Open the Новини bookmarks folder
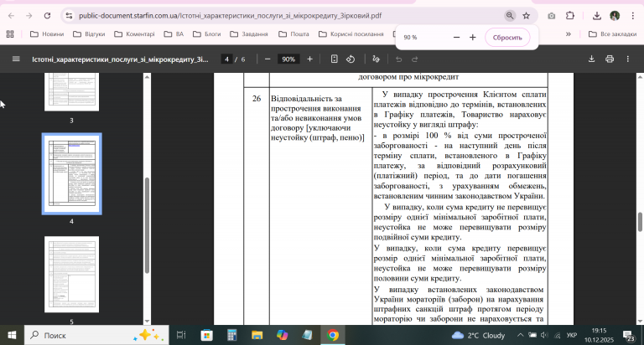This screenshot has width=644, height=345. coord(46,33)
